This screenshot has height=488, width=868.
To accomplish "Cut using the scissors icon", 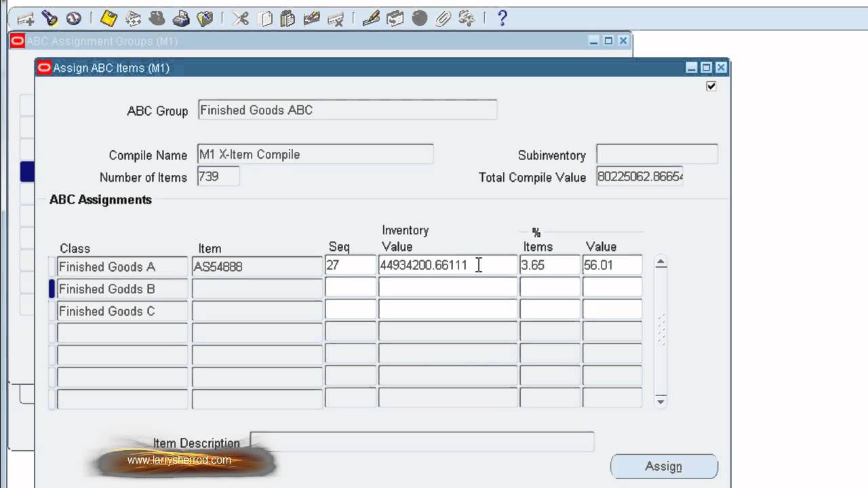I will click(241, 18).
